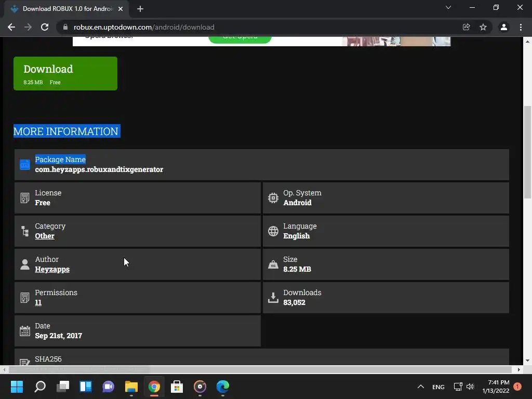Open Chrome's three-dot menu

[521, 27]
